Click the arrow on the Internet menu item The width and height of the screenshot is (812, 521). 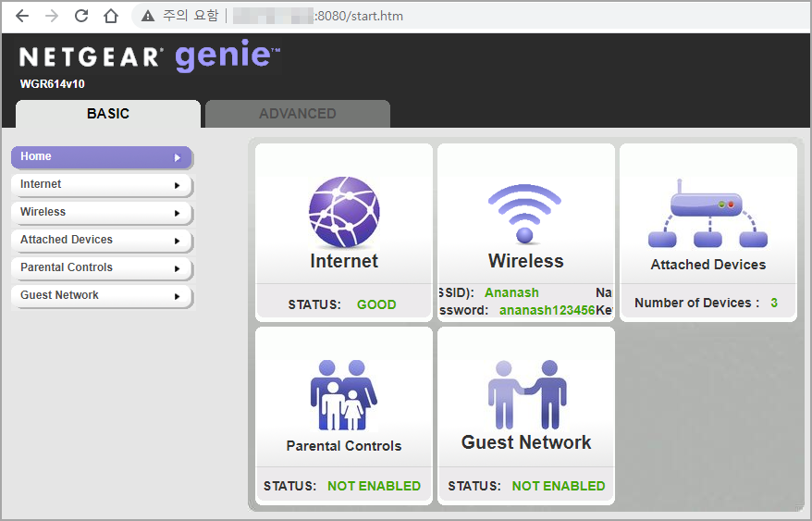tap(178, 185)
